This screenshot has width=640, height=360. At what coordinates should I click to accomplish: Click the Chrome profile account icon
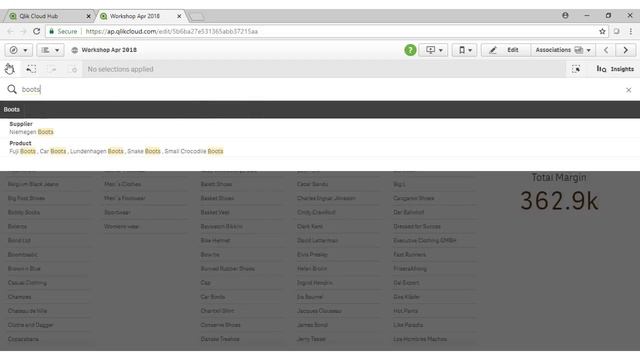point(565,16)
